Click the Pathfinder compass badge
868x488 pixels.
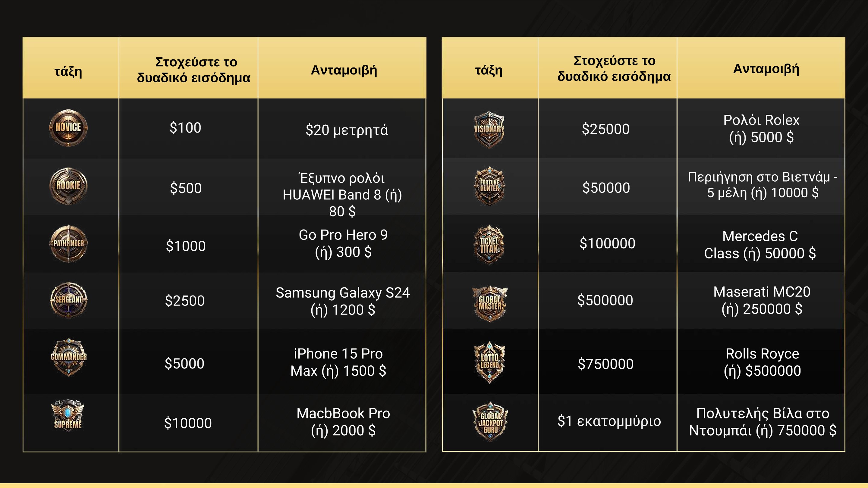pos(68,243)
